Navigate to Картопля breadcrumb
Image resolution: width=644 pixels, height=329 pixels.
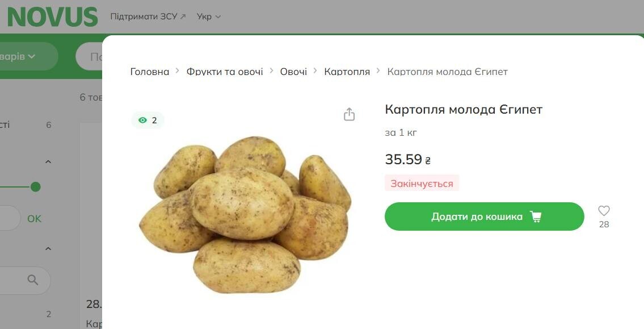pos(347,72)
